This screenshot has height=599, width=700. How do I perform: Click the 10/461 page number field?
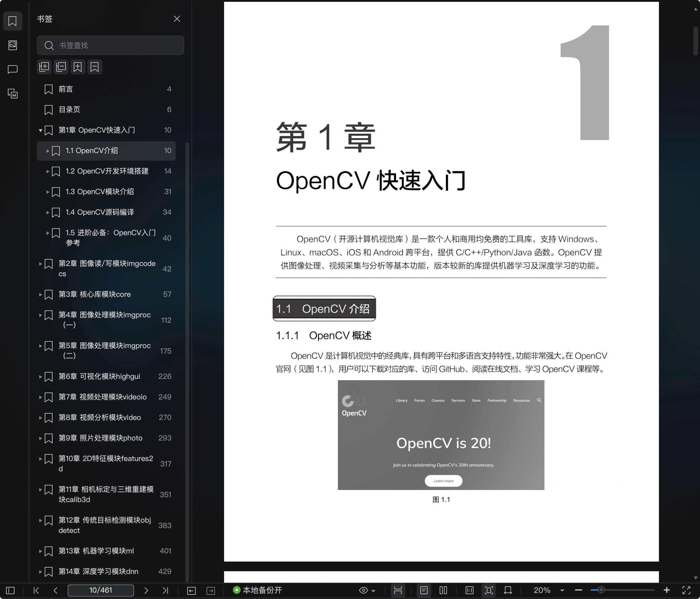tap(101, 590)
